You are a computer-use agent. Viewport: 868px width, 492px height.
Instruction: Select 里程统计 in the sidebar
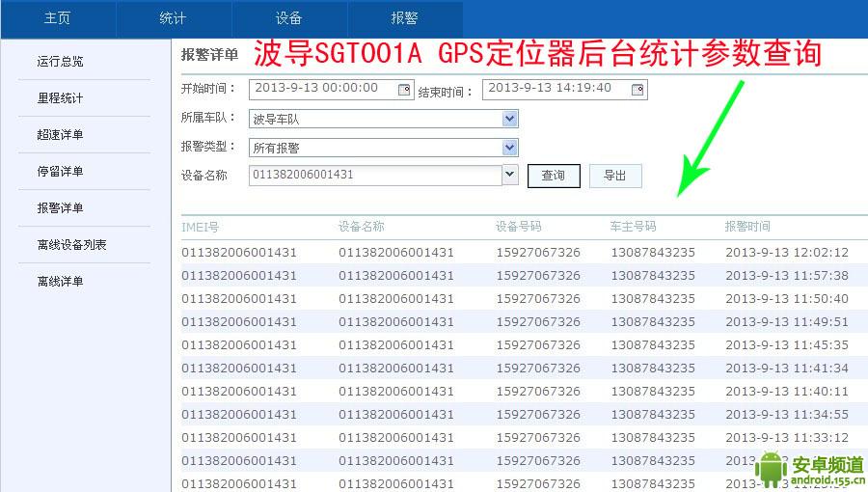pyautogui.click(x=60, y=98)
